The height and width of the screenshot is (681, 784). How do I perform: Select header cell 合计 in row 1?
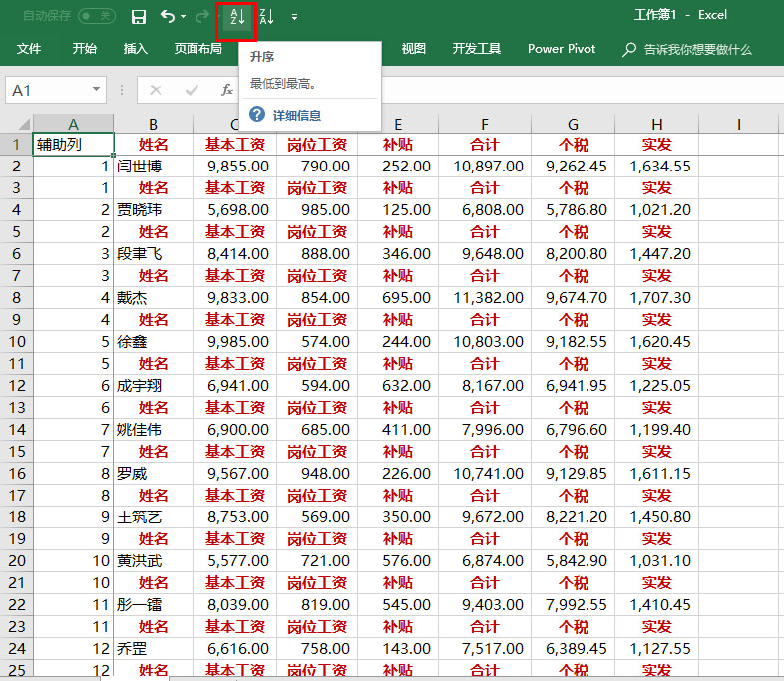tap(485, 145)
